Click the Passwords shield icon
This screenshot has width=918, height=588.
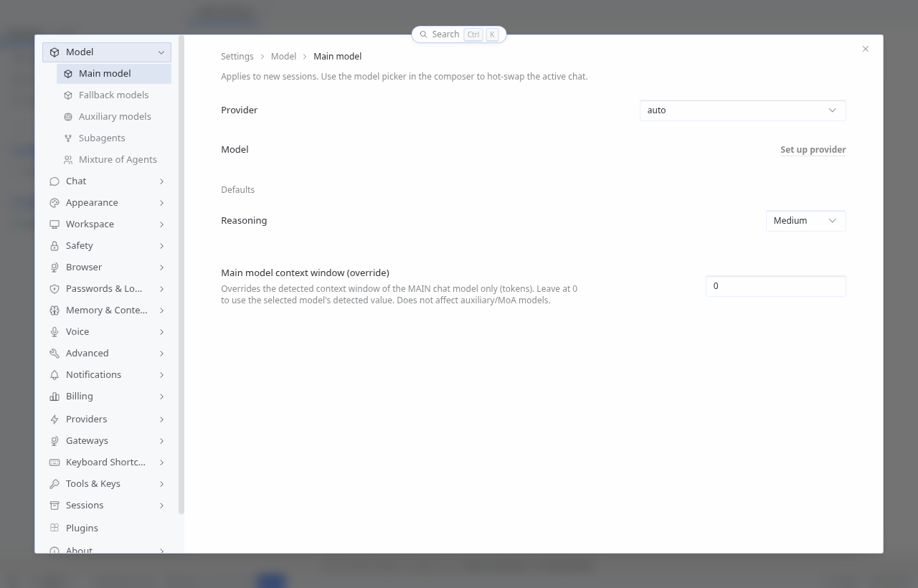point(55,289)
